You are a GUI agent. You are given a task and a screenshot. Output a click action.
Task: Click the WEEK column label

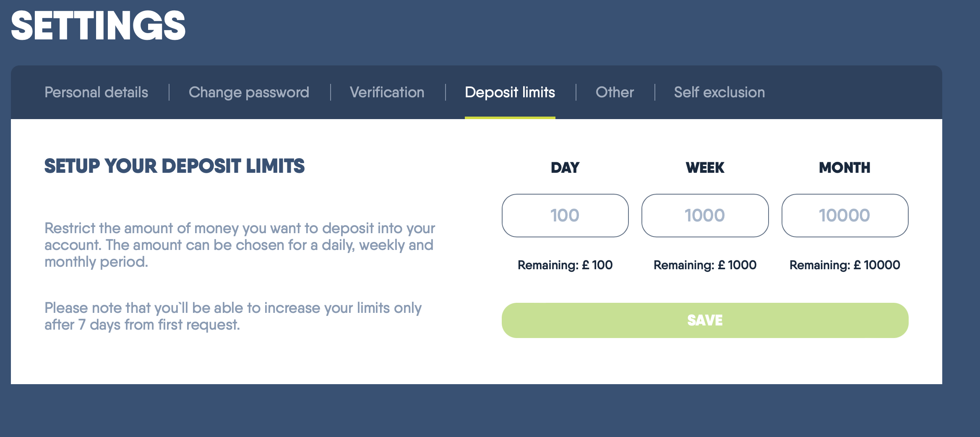pos(705,168)
